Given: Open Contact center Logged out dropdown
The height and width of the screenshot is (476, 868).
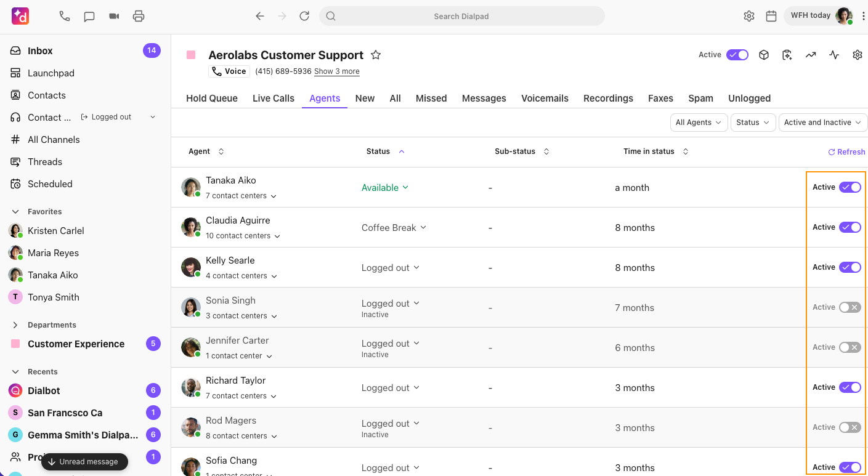Looking at the screenshot, I should pos(117,117).
